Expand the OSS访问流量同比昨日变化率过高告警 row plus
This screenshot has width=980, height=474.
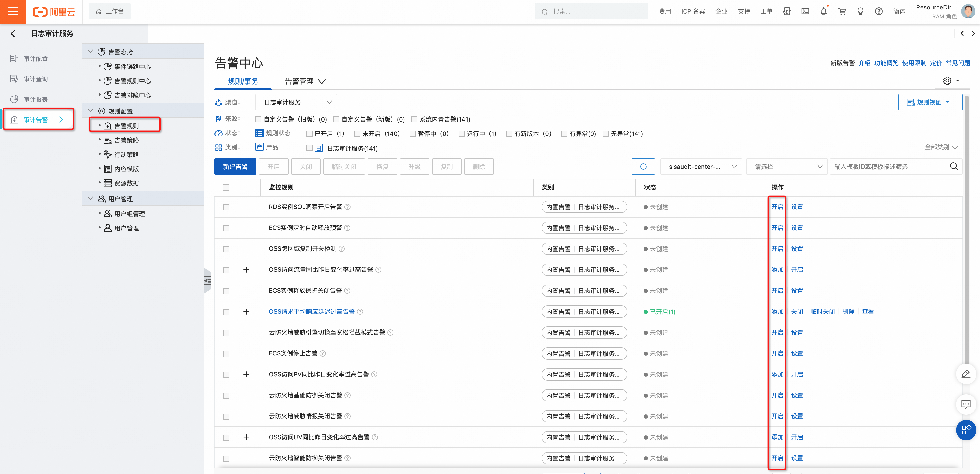pyautogui.click(x=246, y=270)
